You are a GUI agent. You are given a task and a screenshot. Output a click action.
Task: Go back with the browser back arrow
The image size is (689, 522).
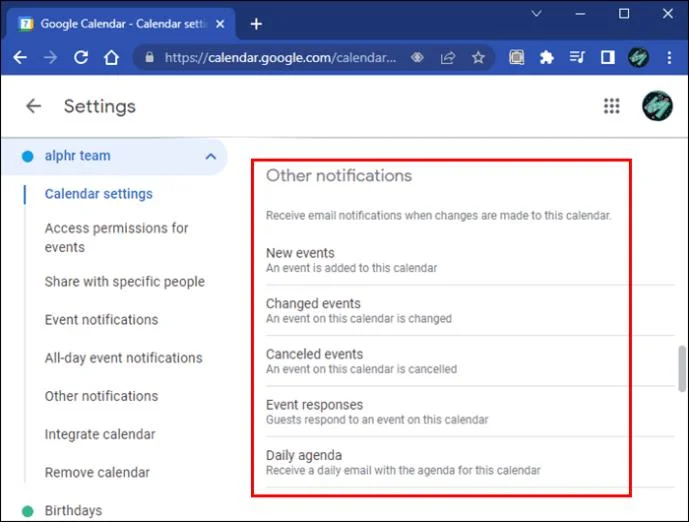coord(20,57)
